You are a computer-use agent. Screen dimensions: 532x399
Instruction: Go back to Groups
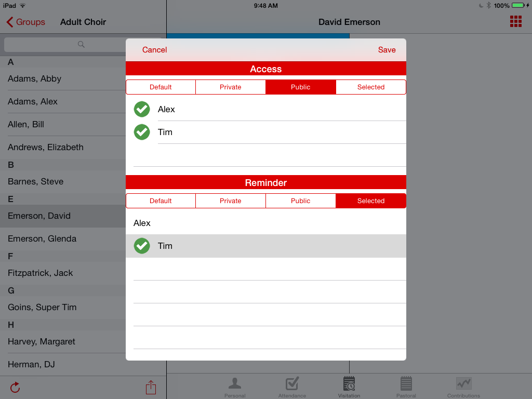(x=26, y=22)
